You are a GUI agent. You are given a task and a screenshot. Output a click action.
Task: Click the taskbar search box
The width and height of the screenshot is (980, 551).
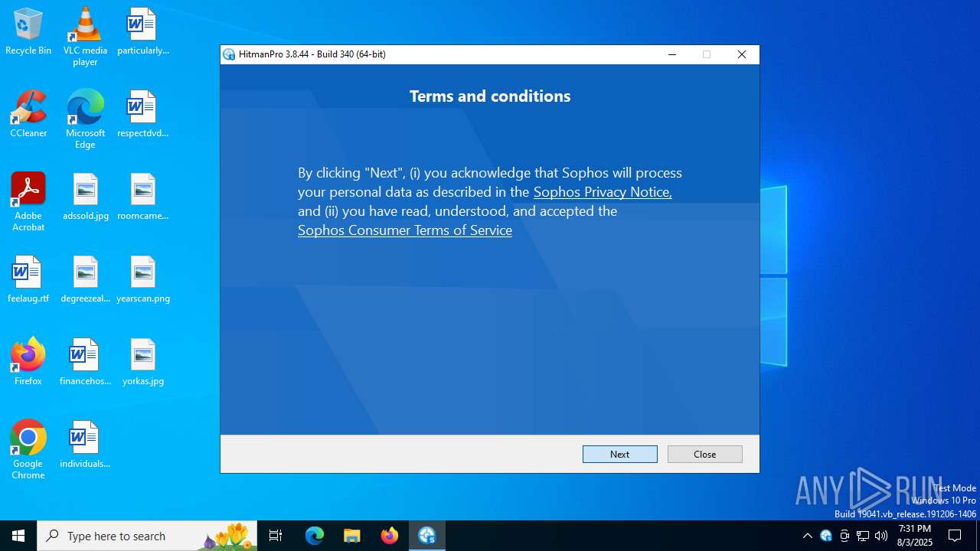pyautogui.click(x=147, y=536)
